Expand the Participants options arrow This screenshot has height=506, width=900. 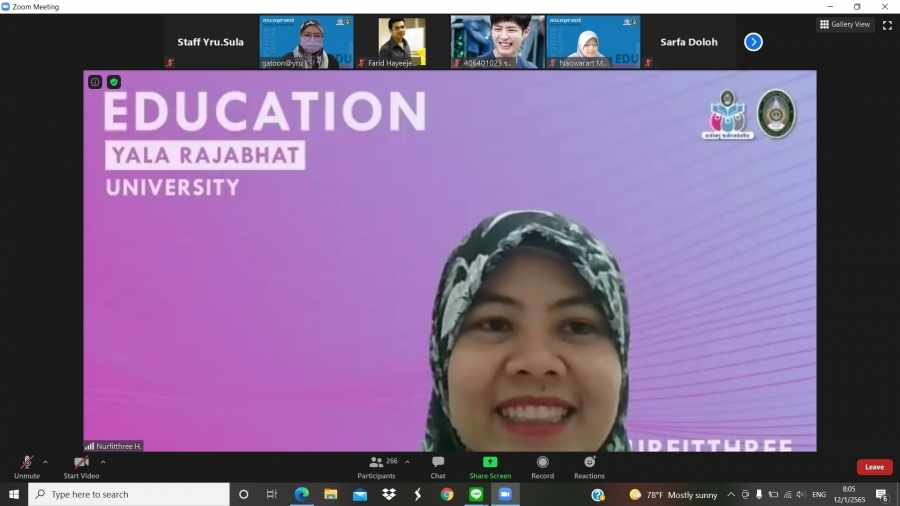(407, 462)
